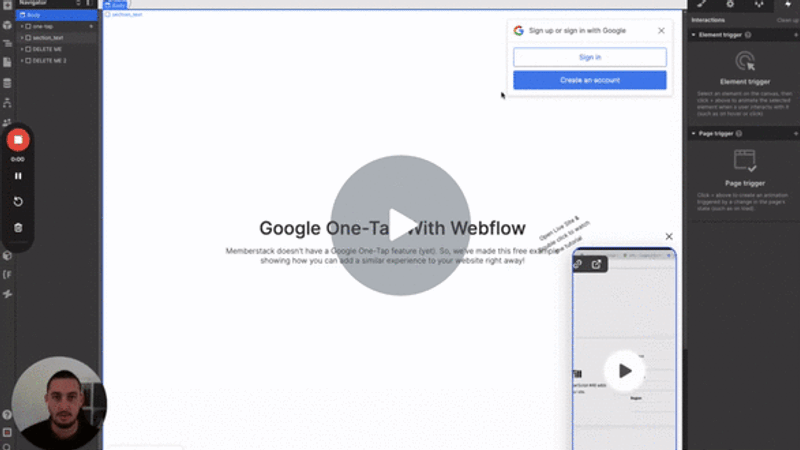Open the lightning apps icon in sidebar
Viewport: 800px width, 450px height.
coord(7,294)
